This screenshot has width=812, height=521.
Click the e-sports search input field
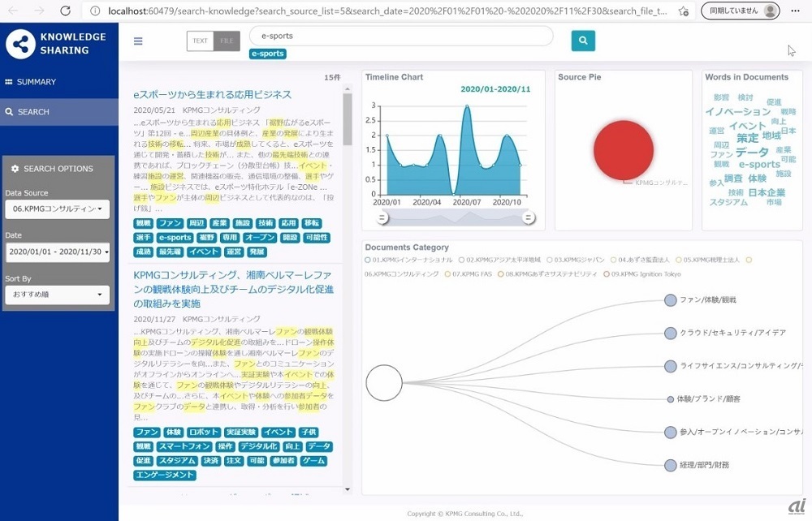click(401, 37)
